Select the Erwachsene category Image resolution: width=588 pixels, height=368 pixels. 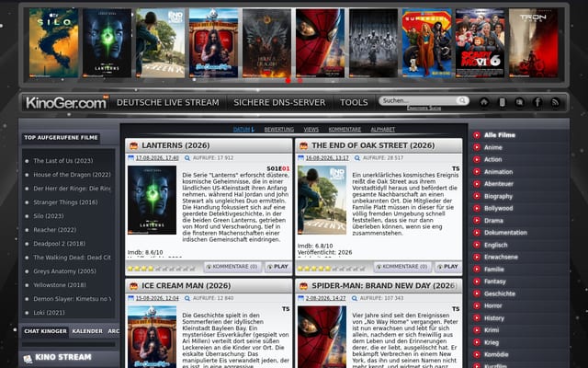(x=501, y=258)
